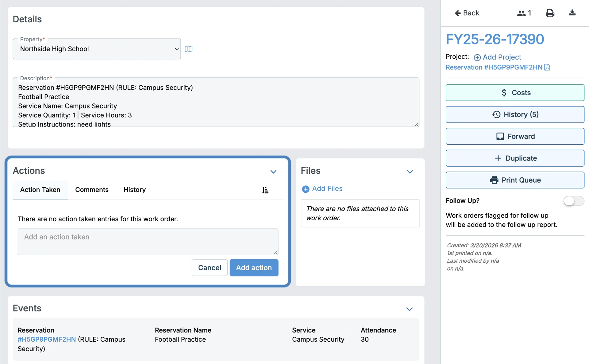The height and width of the screenshot is (364, 589).
Task: Enable the Follow Up toggle
Action: pyautogui.click(x=573, y=201)
